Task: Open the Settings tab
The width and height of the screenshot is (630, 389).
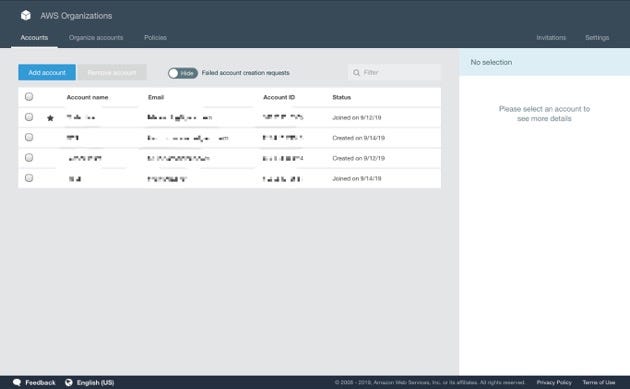Action: pos(597,37)
